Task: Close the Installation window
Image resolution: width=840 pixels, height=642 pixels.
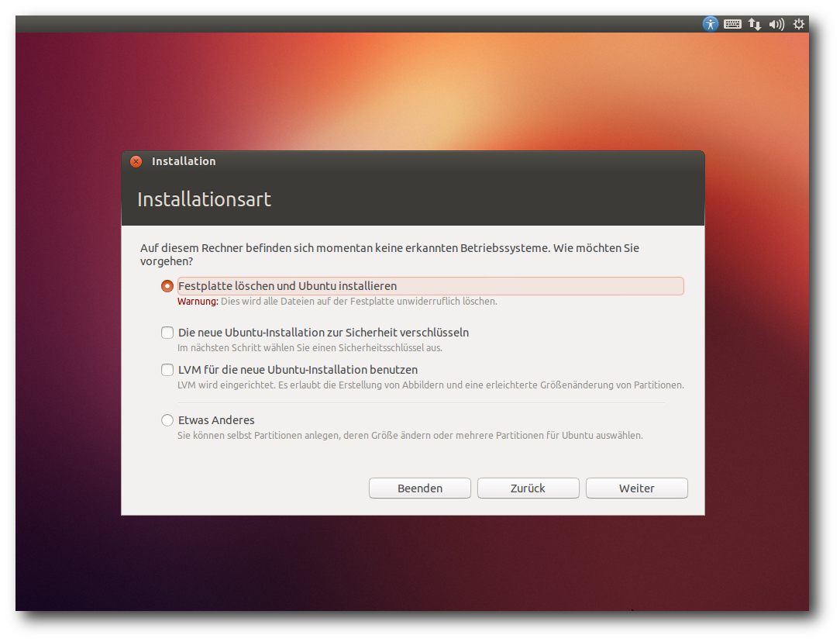Action: click(136, 161)
